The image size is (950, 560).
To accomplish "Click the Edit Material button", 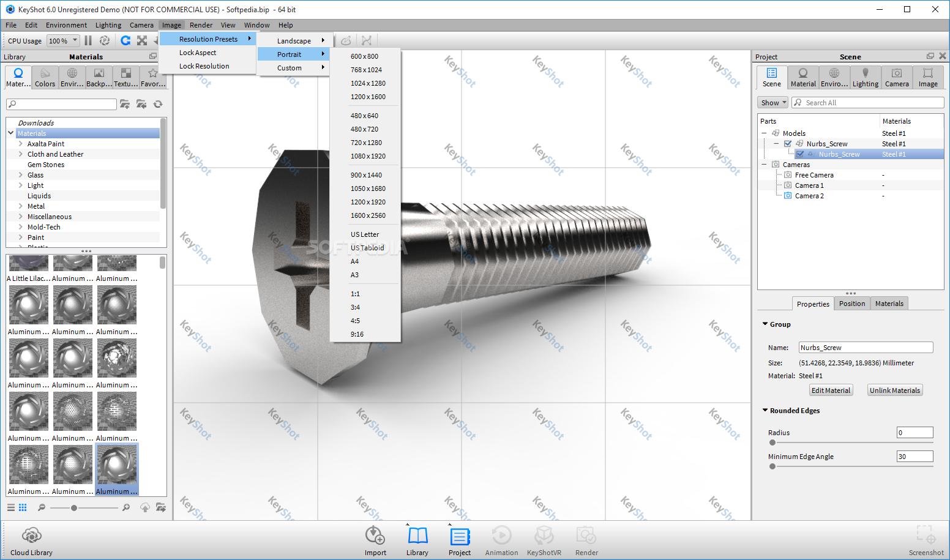I will pos(831,390).
